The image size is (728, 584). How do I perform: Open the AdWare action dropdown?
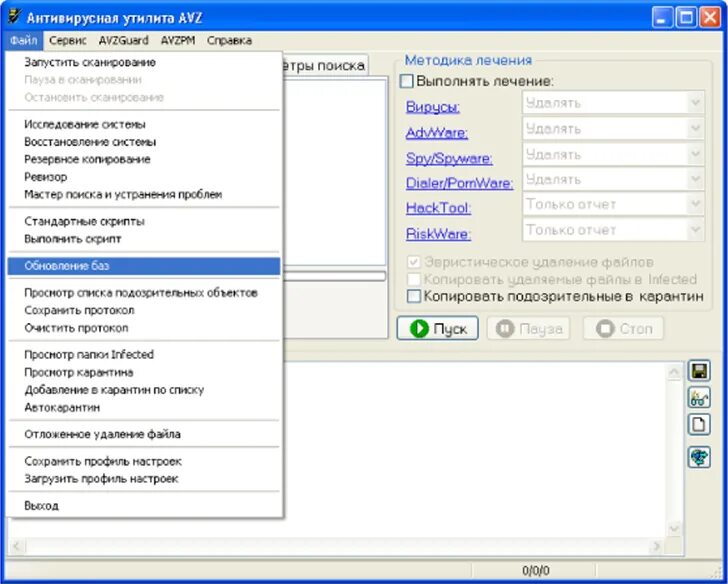tap(613, 129)
